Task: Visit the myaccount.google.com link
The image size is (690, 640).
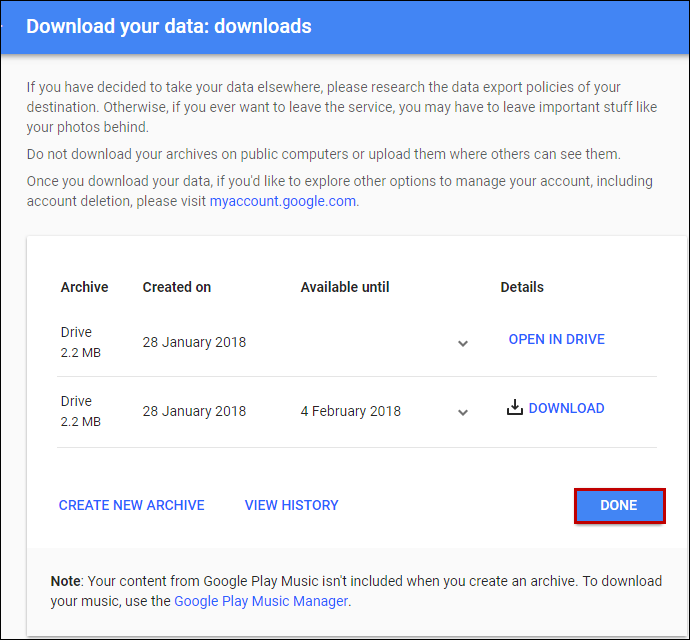Action: [x=282, y=201]
